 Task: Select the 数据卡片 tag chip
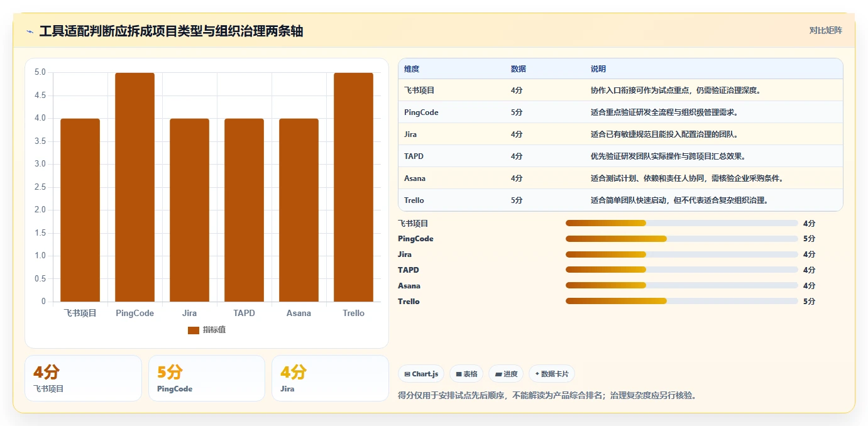tap(551, 374)
